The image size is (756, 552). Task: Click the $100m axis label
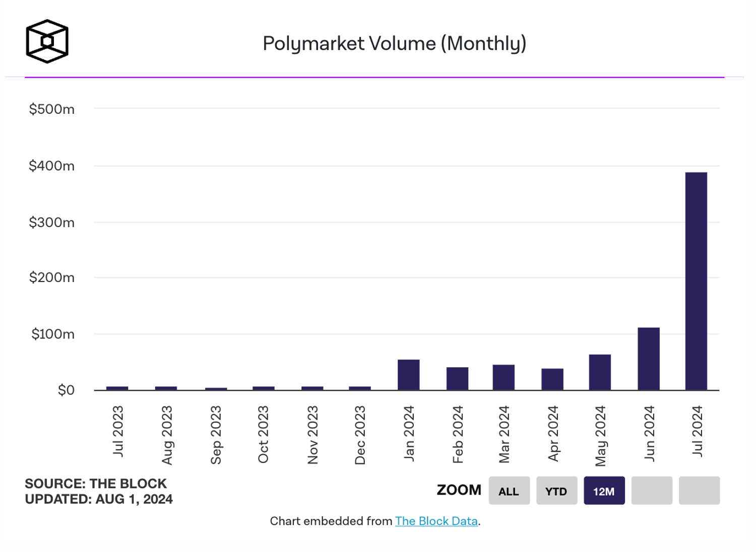(53, 334)
